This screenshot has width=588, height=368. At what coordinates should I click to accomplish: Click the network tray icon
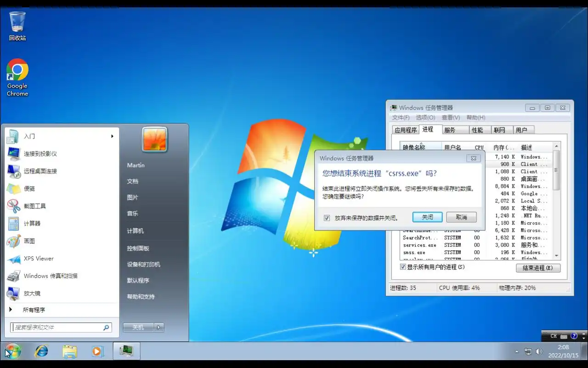coord(528,352)
